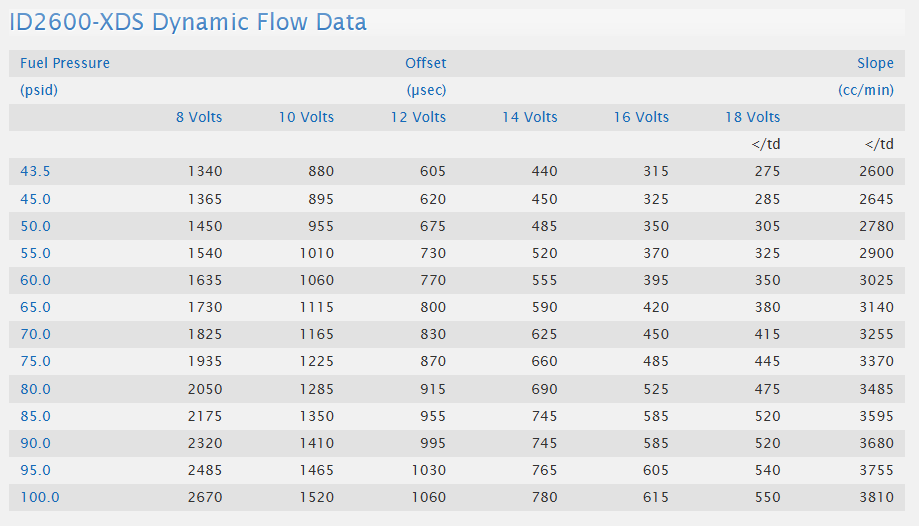Click the Fuel Pressure column header

[x=65, y=63]
